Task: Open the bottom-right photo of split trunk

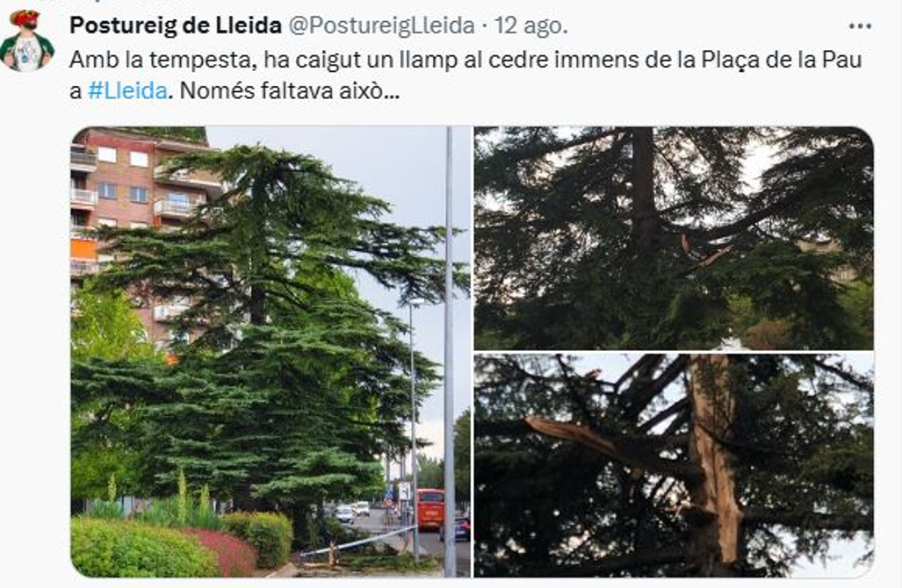Action: 674,465
